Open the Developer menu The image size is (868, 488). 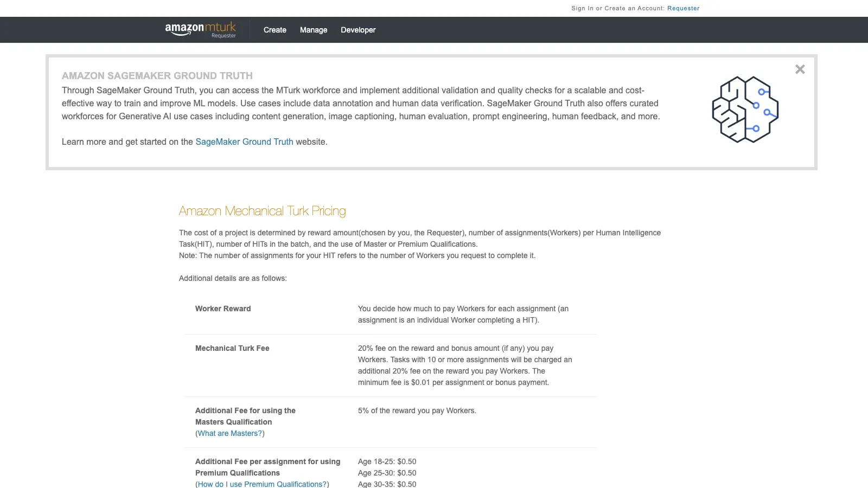tap(358, 30)
